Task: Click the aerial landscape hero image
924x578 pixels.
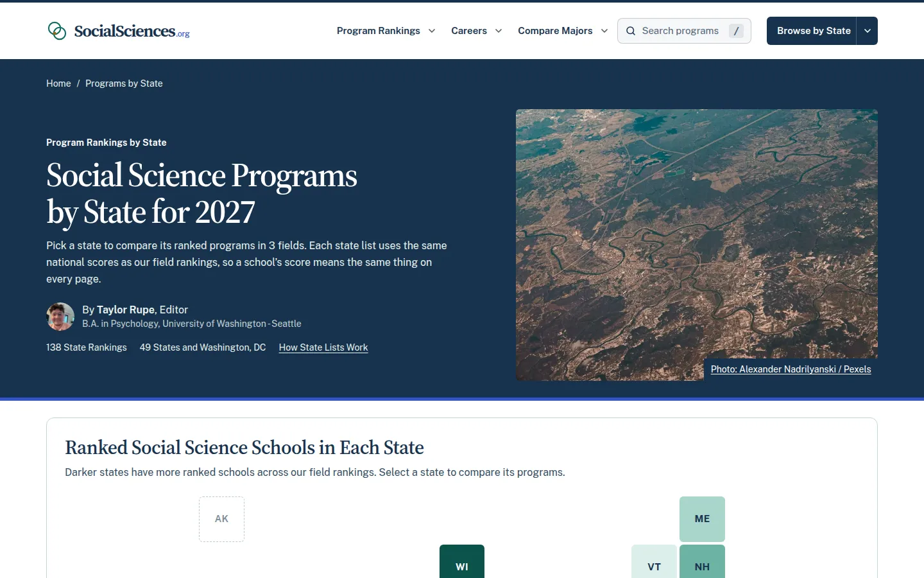Action: pyautogui.click(x=697, y=245)
